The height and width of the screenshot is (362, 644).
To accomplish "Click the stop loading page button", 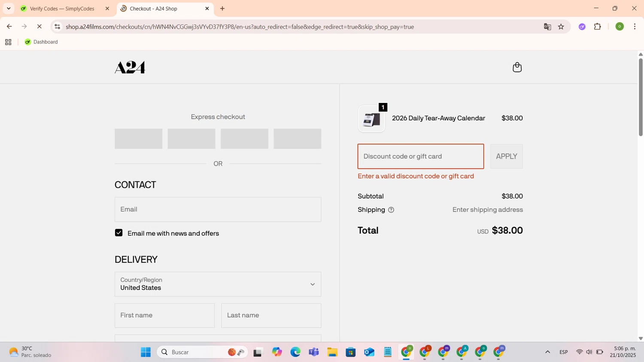I will click(39, 27).
